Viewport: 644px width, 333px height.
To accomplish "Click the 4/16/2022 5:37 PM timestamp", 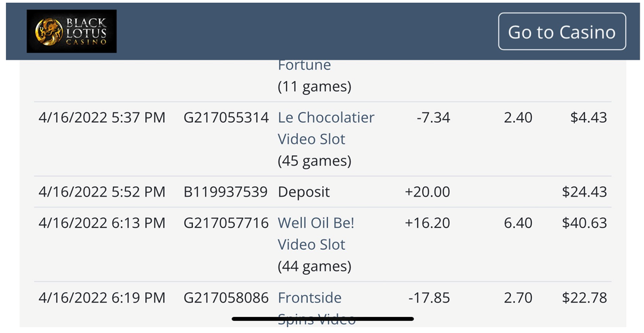I will 102,118.
